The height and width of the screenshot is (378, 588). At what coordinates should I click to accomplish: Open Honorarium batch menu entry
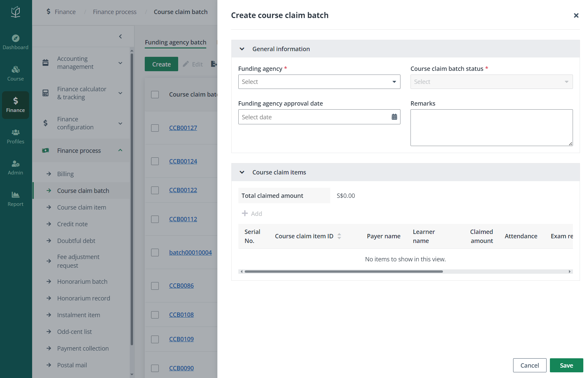82,281
